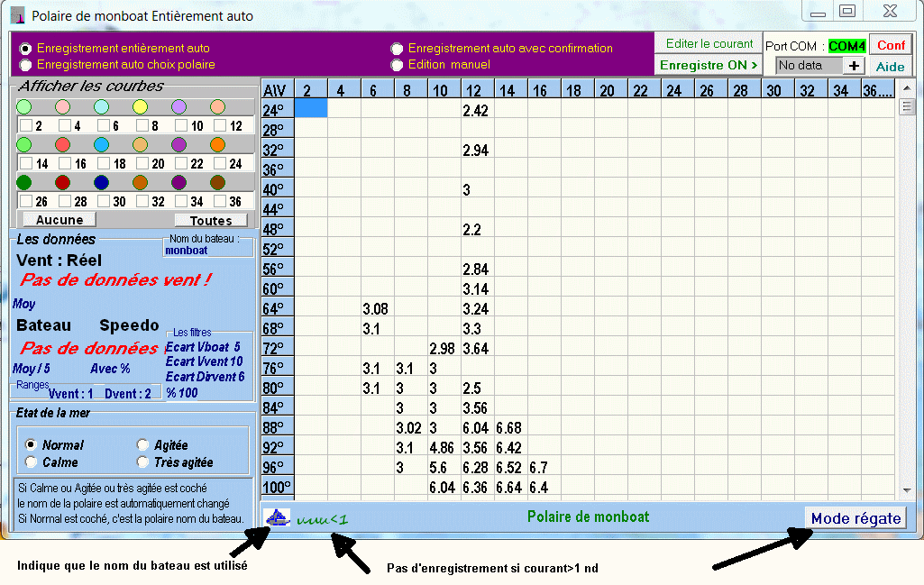924x585 pixels.
Task: Open the Aide help button
Action: [x=890, y=67]
